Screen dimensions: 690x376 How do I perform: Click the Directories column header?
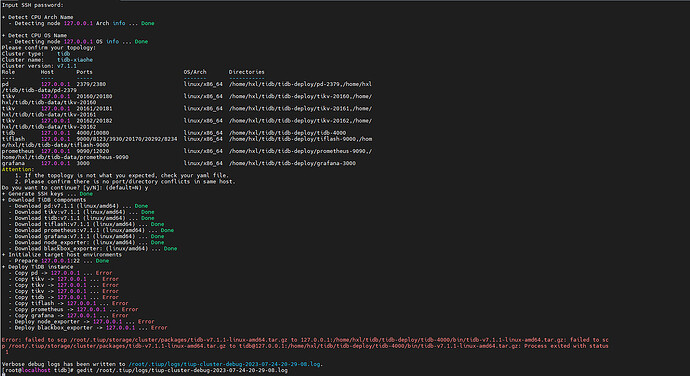tap(246, 72)
